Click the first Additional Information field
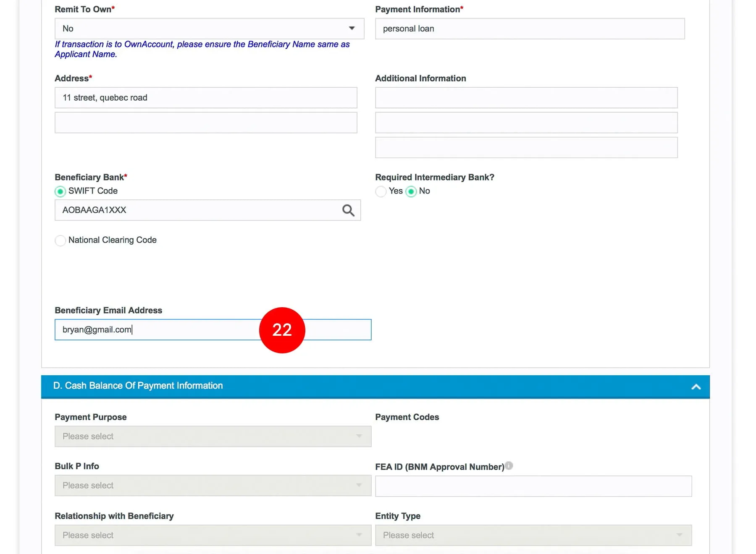Screen dimensions: 756x554 click(x=526, y=98)
